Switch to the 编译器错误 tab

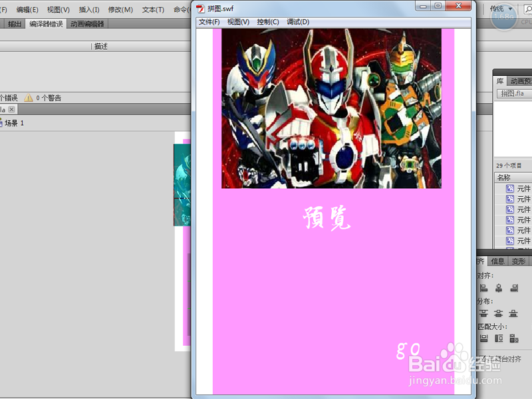coord(46,24)
